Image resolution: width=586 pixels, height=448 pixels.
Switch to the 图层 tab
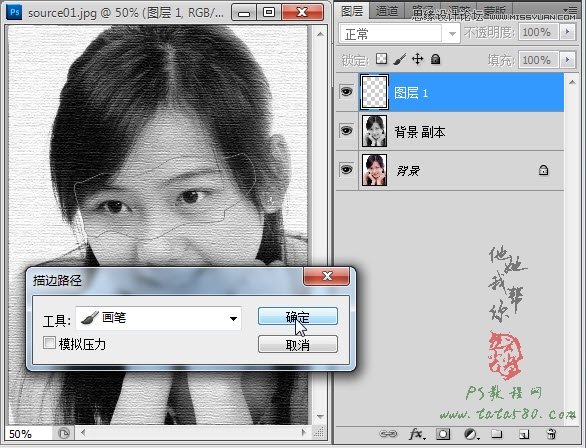coord(352,11)
